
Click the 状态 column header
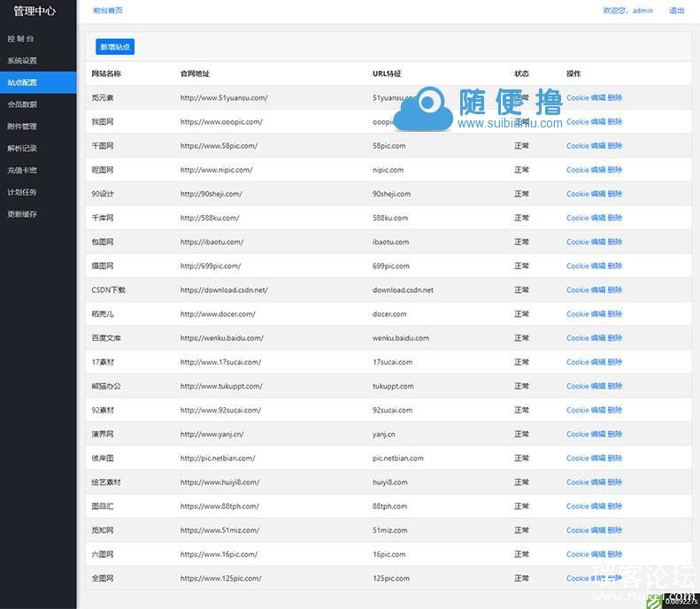click(x=521, y=73)
